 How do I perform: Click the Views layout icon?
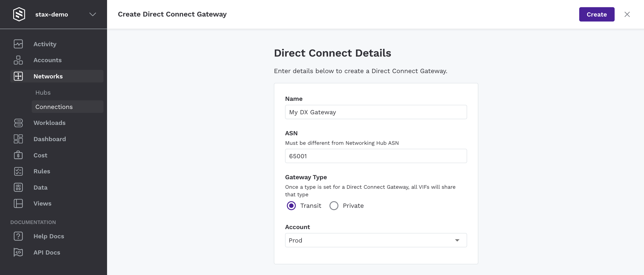[18, 203]
